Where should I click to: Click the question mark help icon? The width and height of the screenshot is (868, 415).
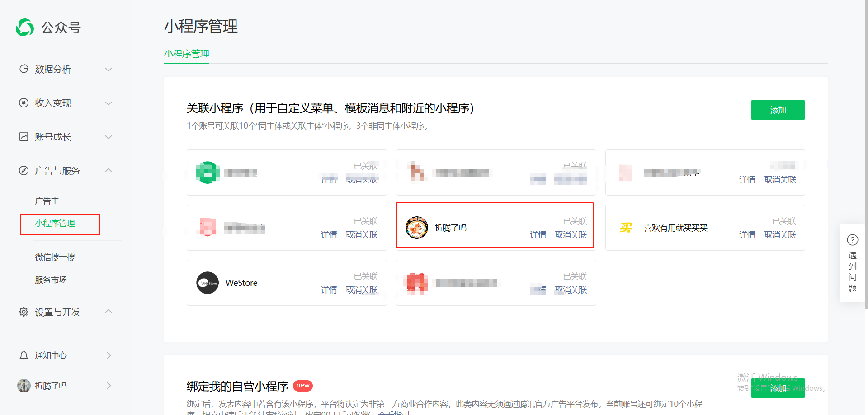(853, 240)
